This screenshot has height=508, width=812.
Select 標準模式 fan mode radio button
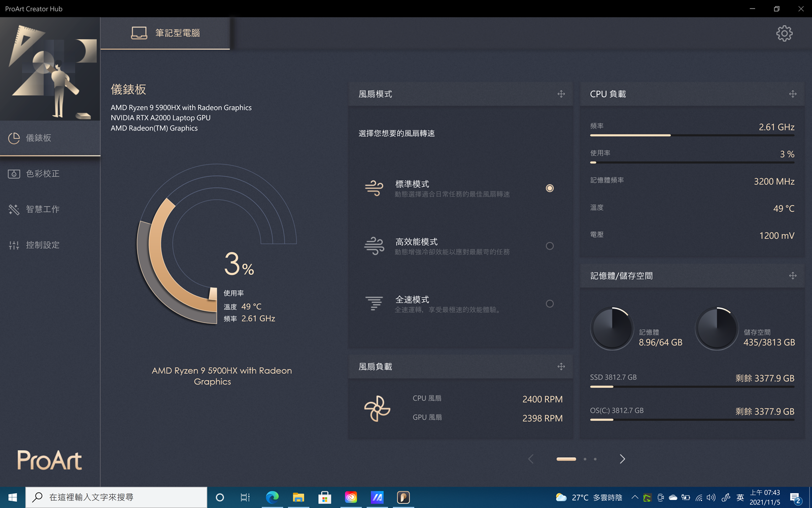pyautogui.click(x=549, y=188)
